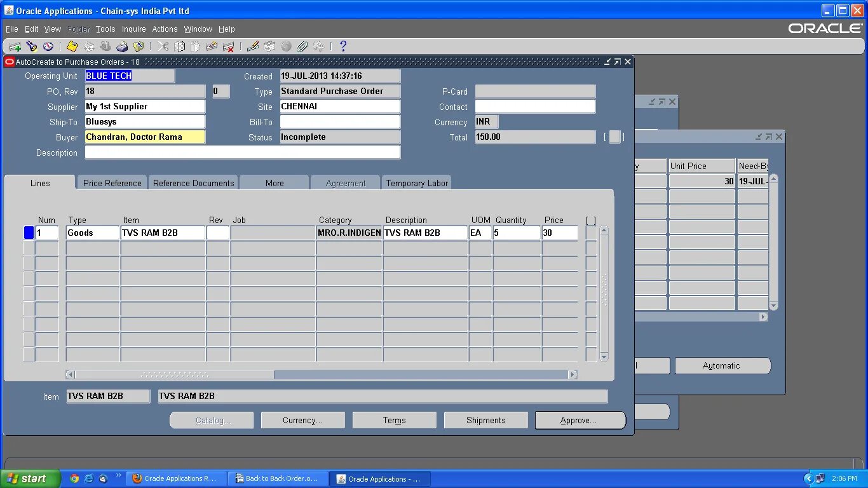Click the Operating Unit BLUE TECH field
Screen dimensions: 868x488
tap(130, 76)
